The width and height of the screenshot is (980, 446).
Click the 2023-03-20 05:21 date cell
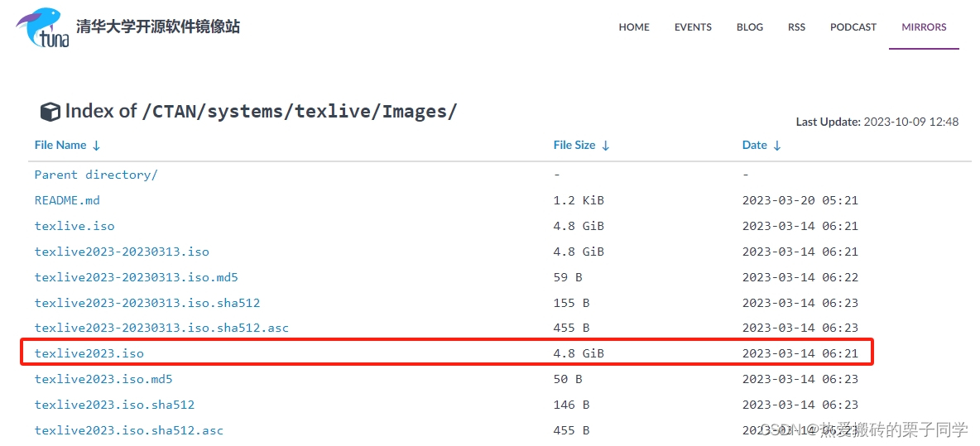tap(800, 200)
